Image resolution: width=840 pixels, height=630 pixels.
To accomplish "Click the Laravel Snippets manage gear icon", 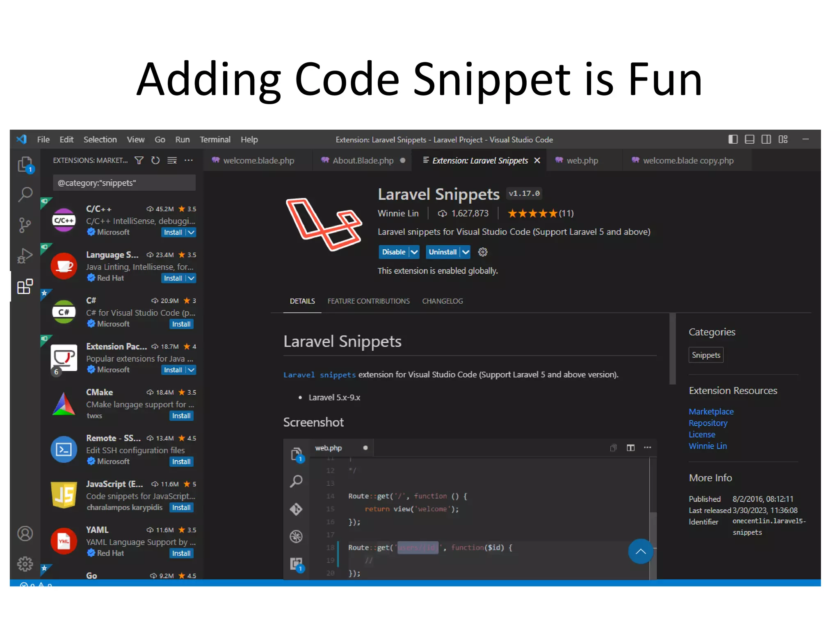I will pos(483,252).
